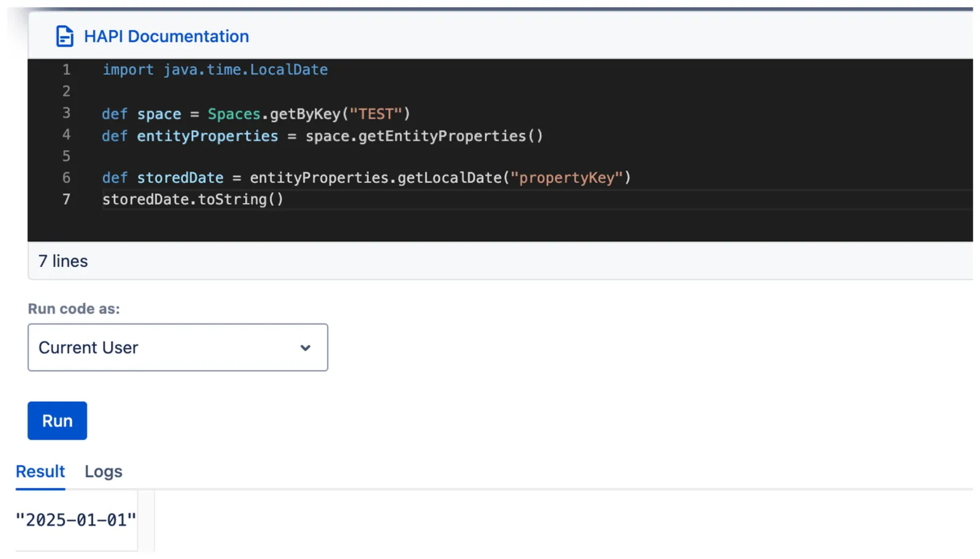Click the Spaces class reference
This screenshot has width=980, height=559.
(234, 114)
